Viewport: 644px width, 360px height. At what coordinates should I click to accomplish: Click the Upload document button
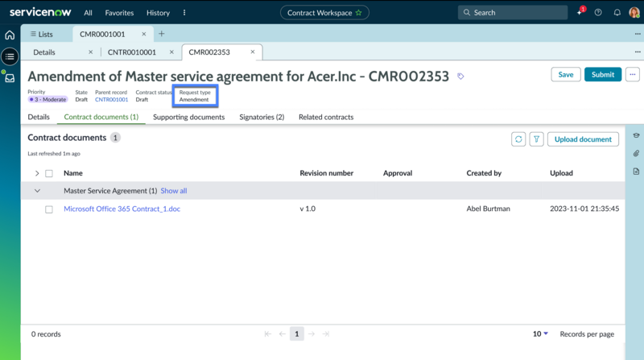tap(583, 139)
